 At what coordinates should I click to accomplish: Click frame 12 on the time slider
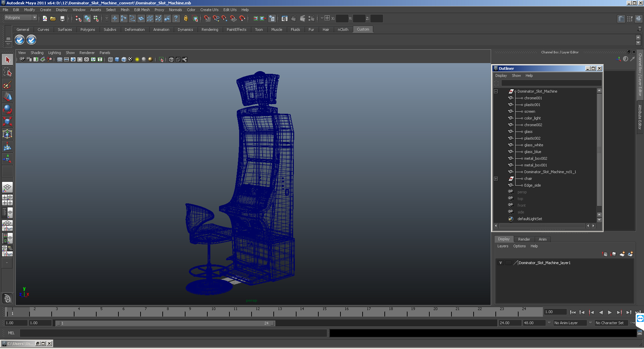click(257, 312)
